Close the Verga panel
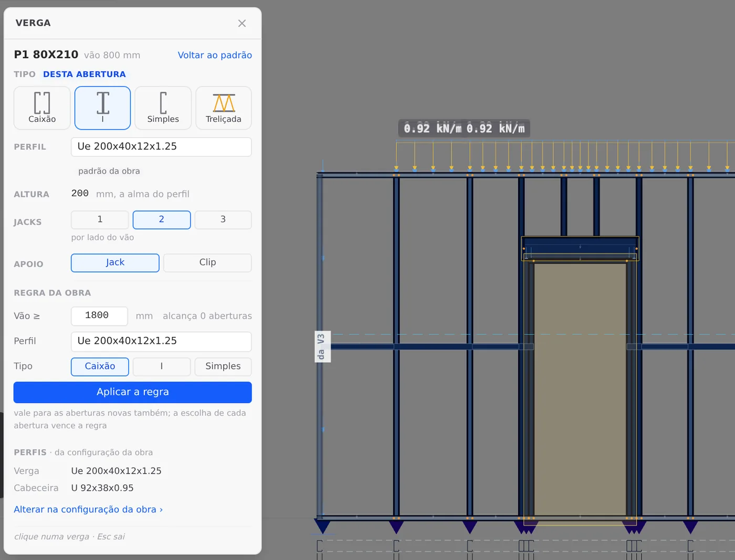735x560 pixels. coord(242,23)
